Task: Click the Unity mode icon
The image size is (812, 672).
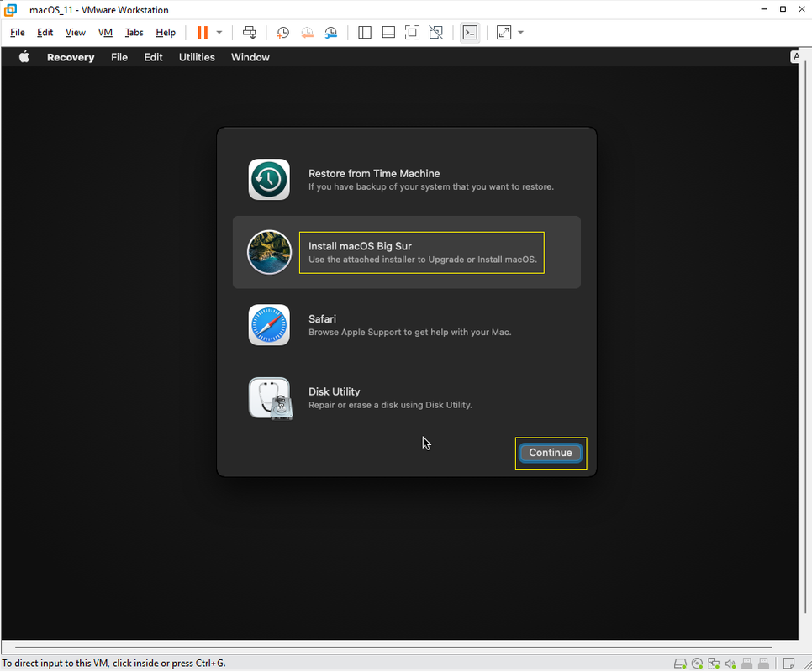Action: click(436, 33)
